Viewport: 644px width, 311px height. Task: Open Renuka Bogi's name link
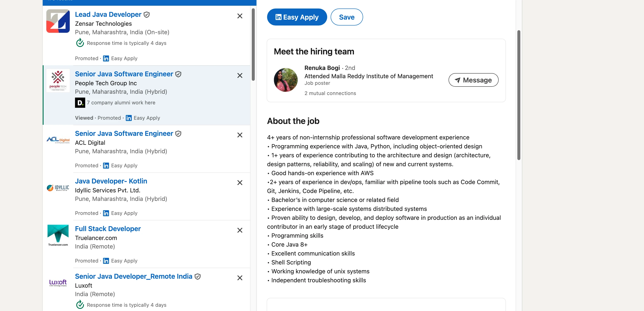(x=322, y=68)
